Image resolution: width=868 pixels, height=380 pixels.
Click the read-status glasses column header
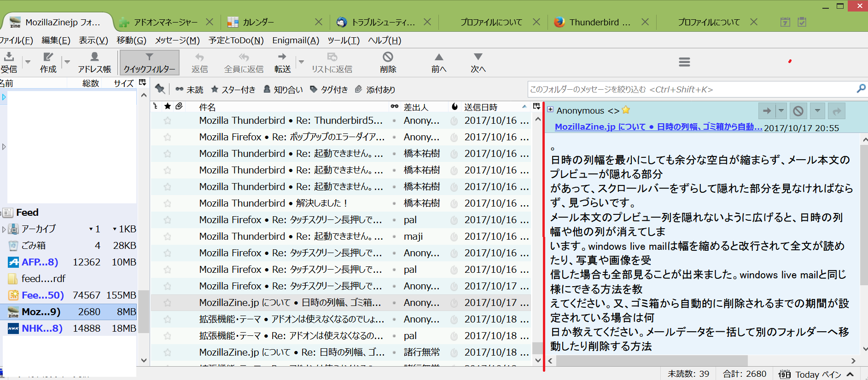[x=395, y=106]
